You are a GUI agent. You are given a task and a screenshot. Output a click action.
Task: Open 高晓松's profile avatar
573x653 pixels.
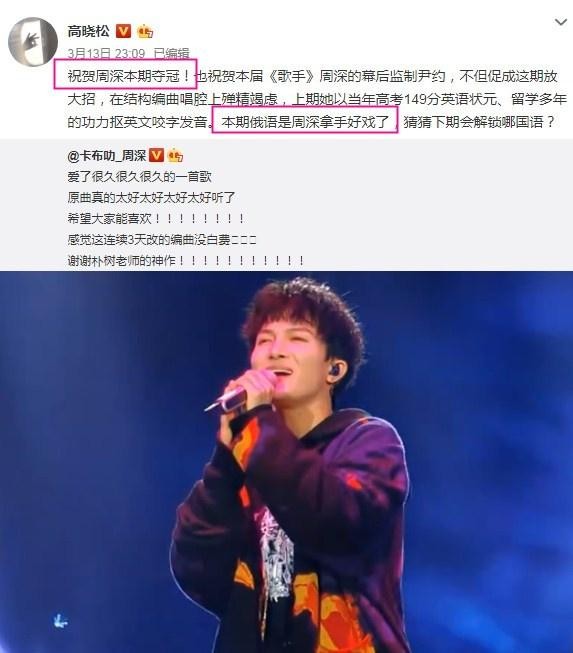coord(33,41)
